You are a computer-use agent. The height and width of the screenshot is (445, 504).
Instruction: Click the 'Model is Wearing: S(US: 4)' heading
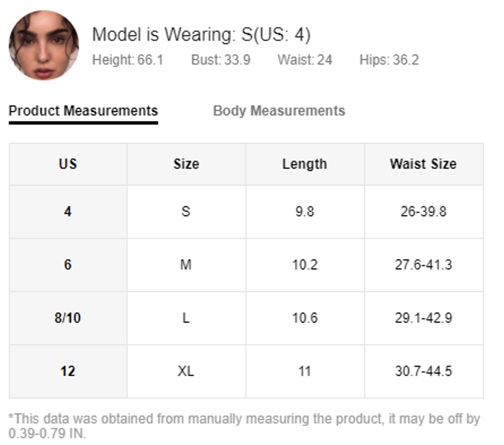click(202, 34)
